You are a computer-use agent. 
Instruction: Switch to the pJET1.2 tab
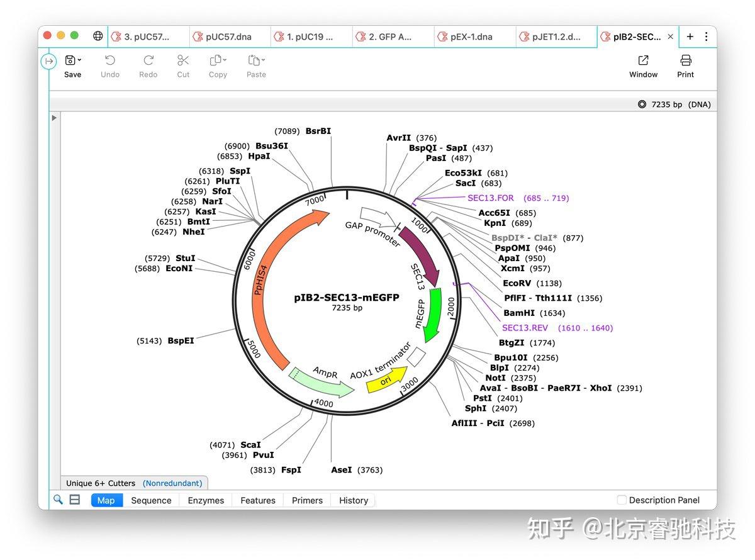click(x=557, y=36)
